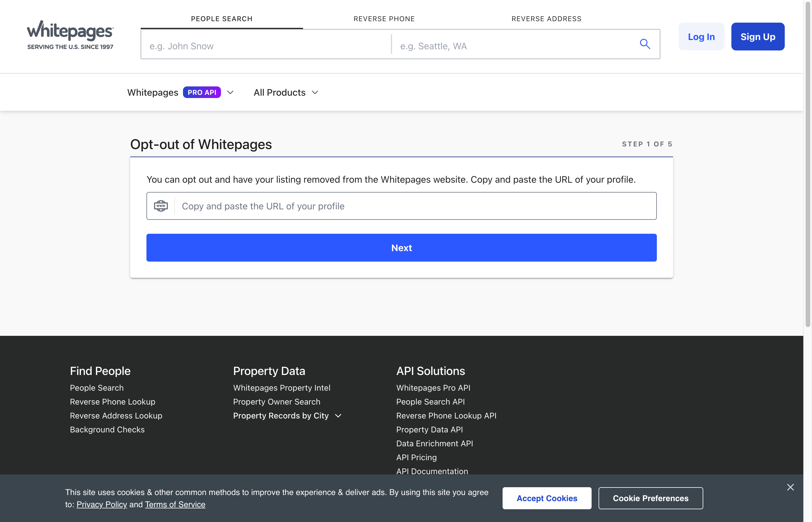Screen dimensions: 812x522
Task: Open Whitepages Pro API footer link
Action: 433,388
